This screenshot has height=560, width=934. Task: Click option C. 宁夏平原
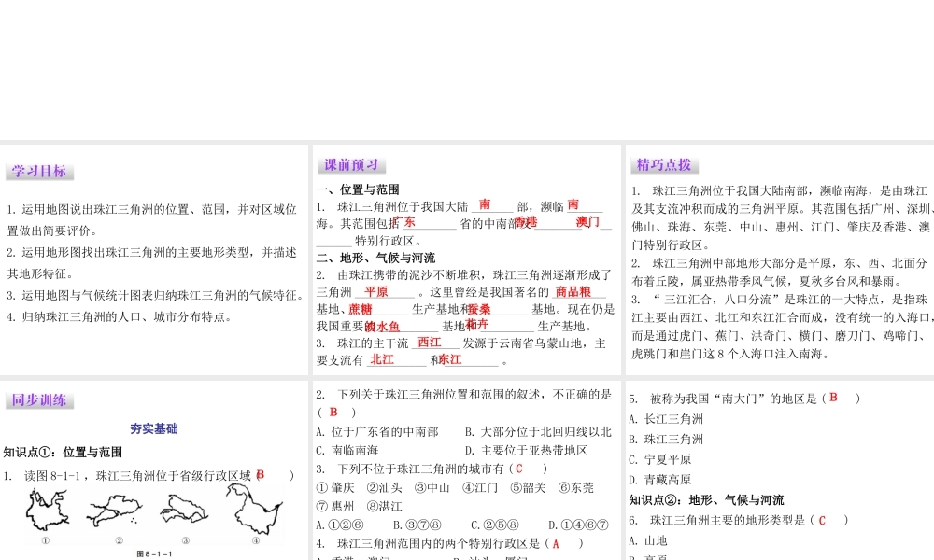point(660,459)
